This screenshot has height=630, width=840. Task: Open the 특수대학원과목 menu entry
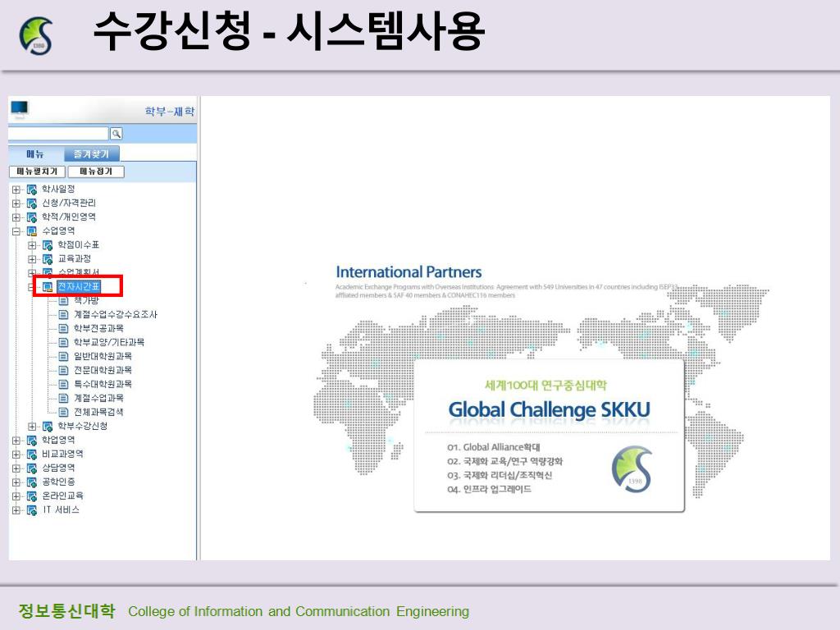103,384
